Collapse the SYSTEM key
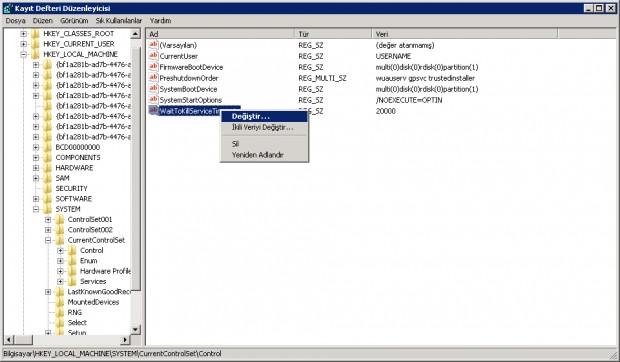The height and width of the screenshot is (362, 620). [36, 209]
